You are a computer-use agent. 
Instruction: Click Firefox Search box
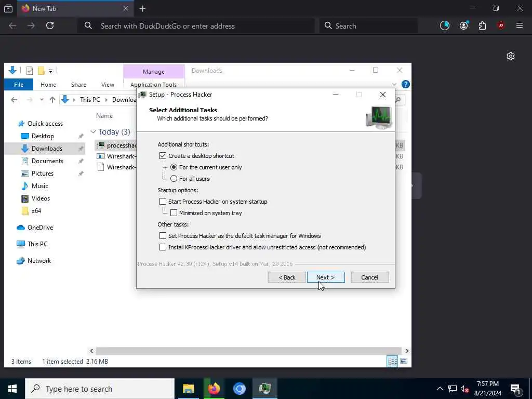click(368, 26)
